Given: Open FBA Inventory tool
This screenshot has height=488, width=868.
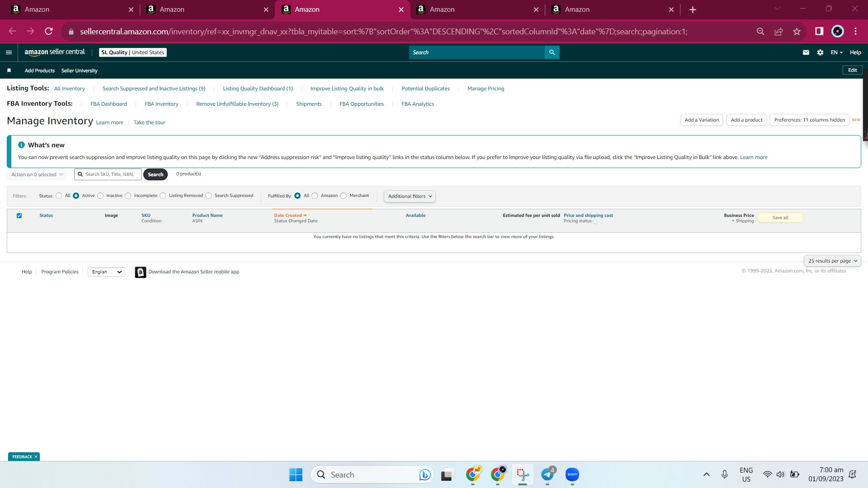Looking at the screenshot, I should click(x=161, y=104).
